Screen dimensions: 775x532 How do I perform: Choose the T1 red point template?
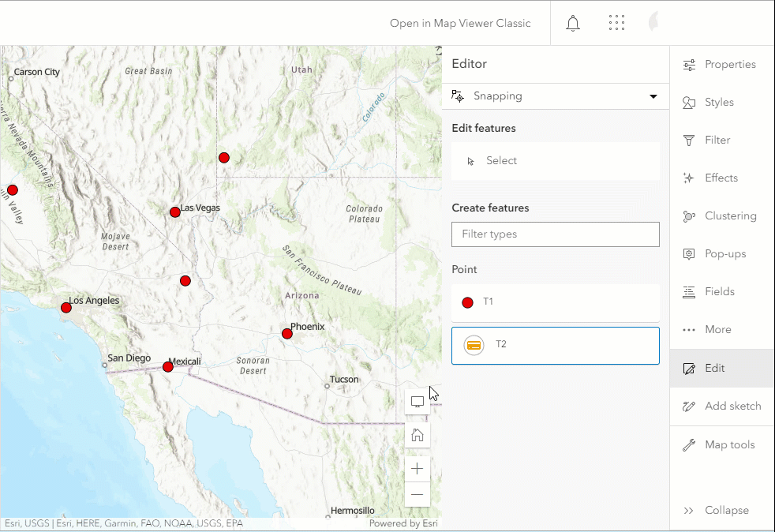[x=555, y=302]
